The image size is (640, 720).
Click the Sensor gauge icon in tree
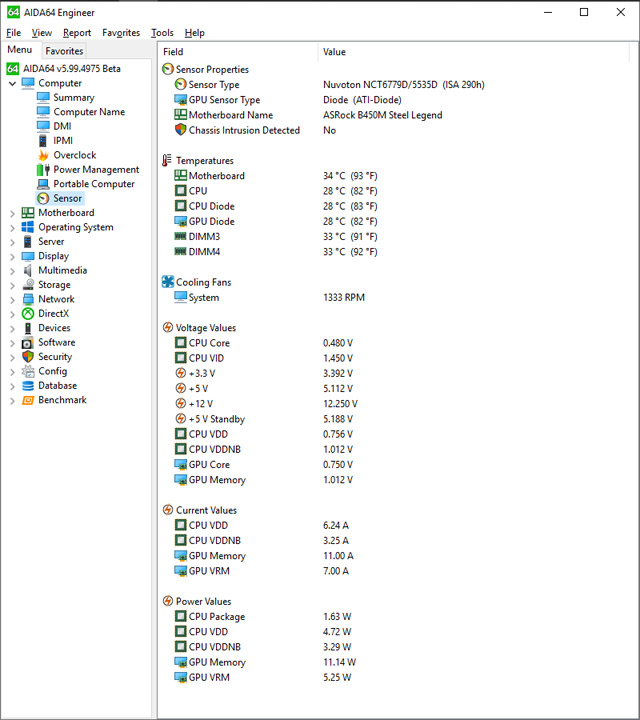(43, 198)
